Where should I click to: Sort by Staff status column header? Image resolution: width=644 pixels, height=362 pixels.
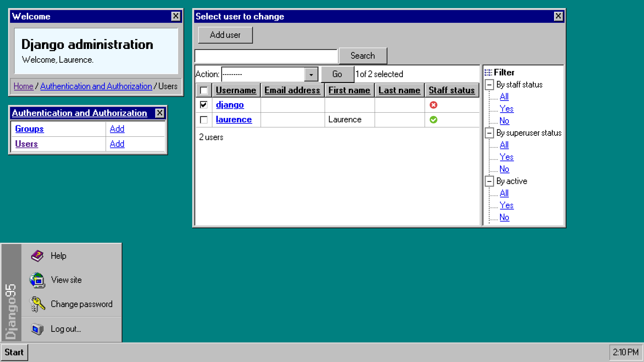pos(451,90)
